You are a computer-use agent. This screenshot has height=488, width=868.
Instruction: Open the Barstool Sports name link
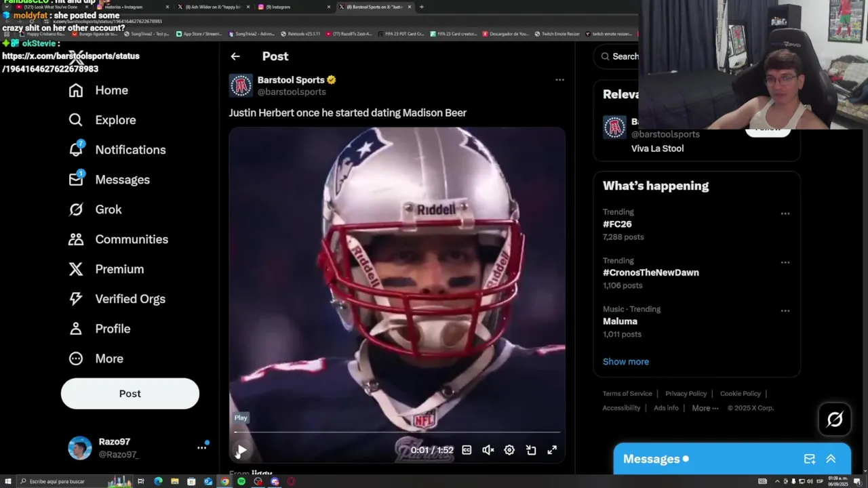[291, 80]
